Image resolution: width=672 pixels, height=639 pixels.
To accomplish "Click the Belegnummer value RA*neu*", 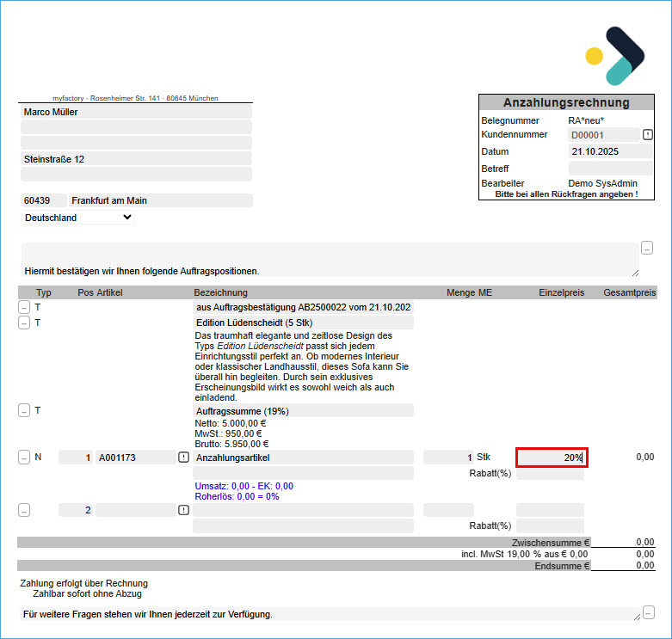I will tap(586, 120).
